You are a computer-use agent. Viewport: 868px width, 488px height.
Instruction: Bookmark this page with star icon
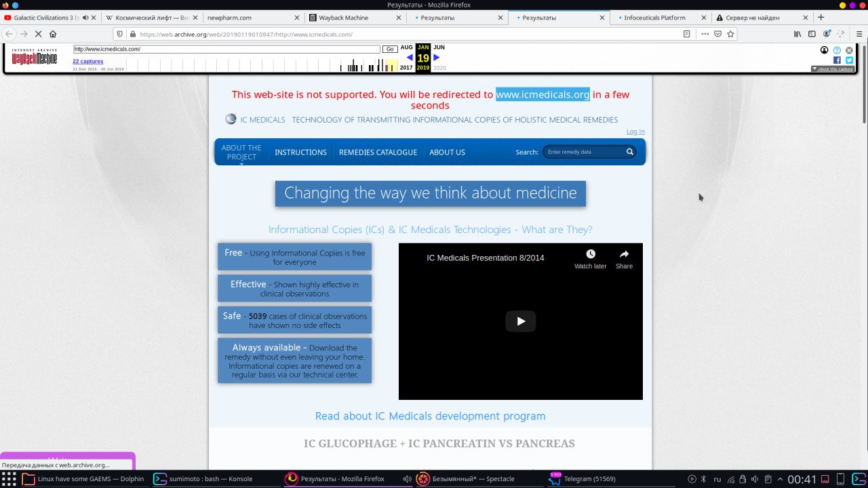click(730, 34)
